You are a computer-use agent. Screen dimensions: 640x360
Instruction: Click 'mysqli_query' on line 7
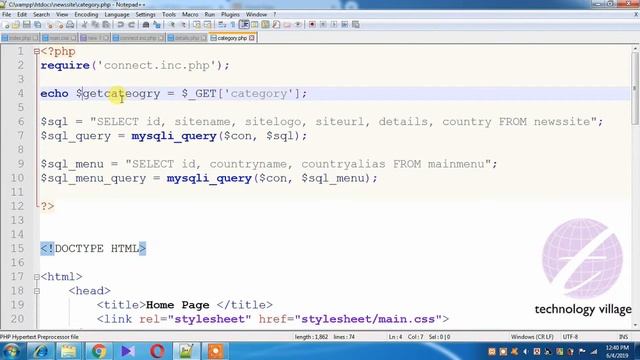pos(174,136)
